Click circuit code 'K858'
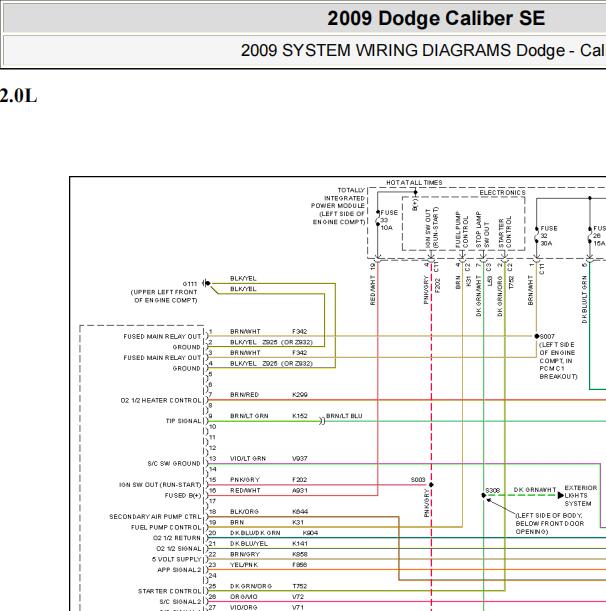The width and height of the screenshot is (606, 611). (300, 554)
